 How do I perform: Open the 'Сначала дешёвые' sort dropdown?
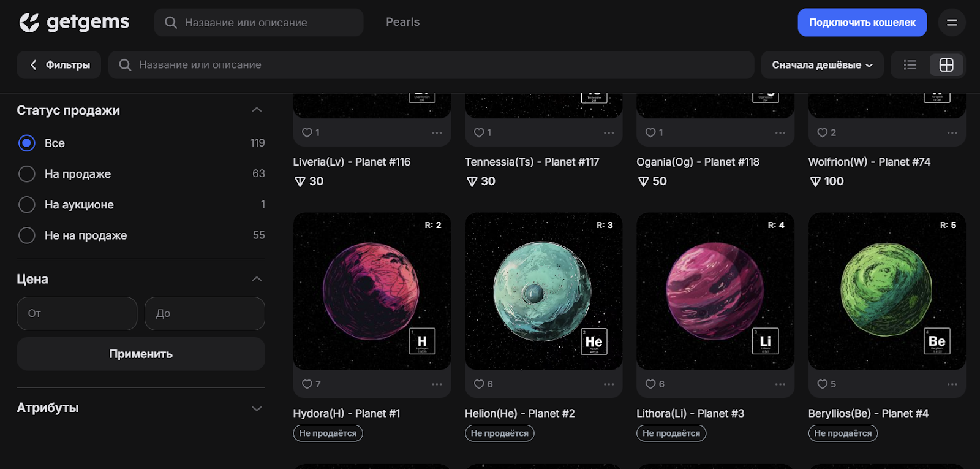[822, 65]
